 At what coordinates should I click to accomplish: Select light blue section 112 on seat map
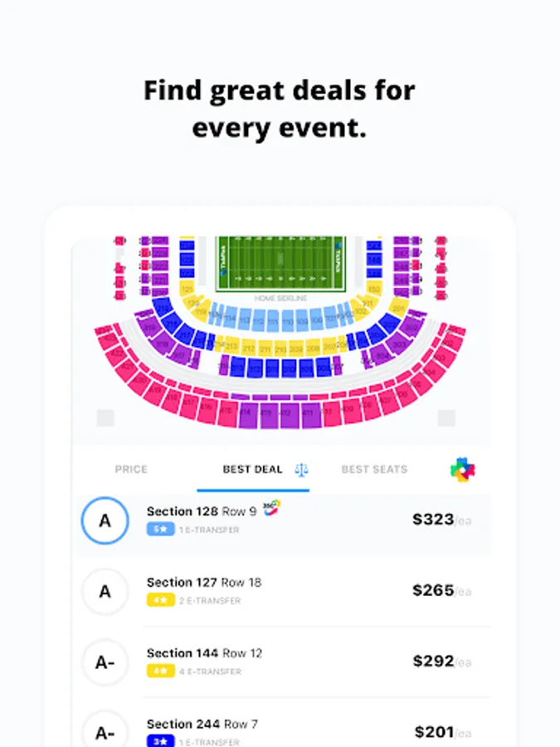coord(258,320)
